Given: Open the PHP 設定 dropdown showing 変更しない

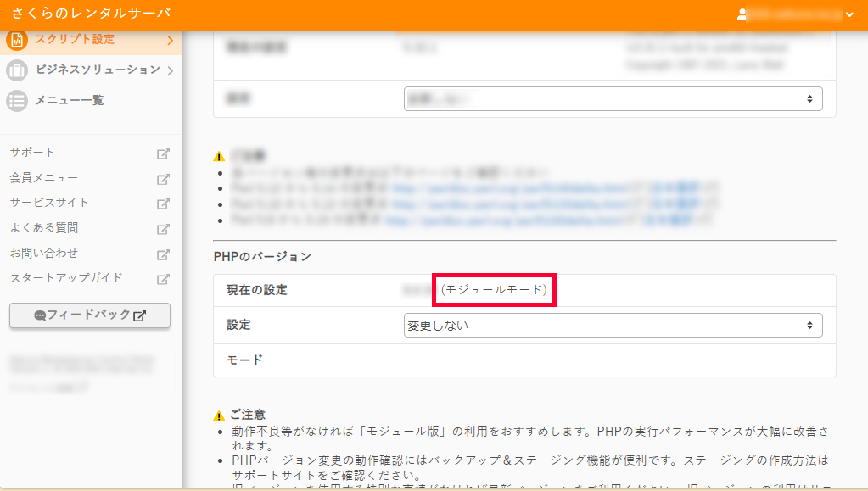Looking at the screenshot, I should (613, 325).
